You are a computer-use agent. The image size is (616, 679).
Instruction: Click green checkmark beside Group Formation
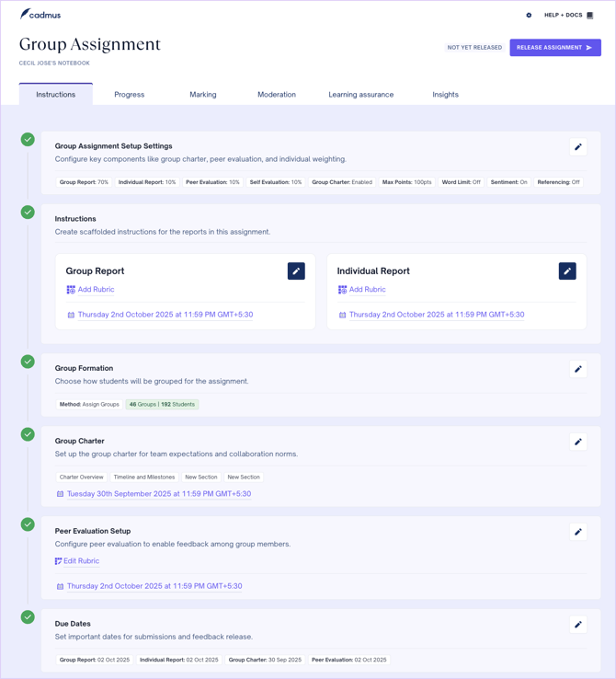click(x=29, y=362)
